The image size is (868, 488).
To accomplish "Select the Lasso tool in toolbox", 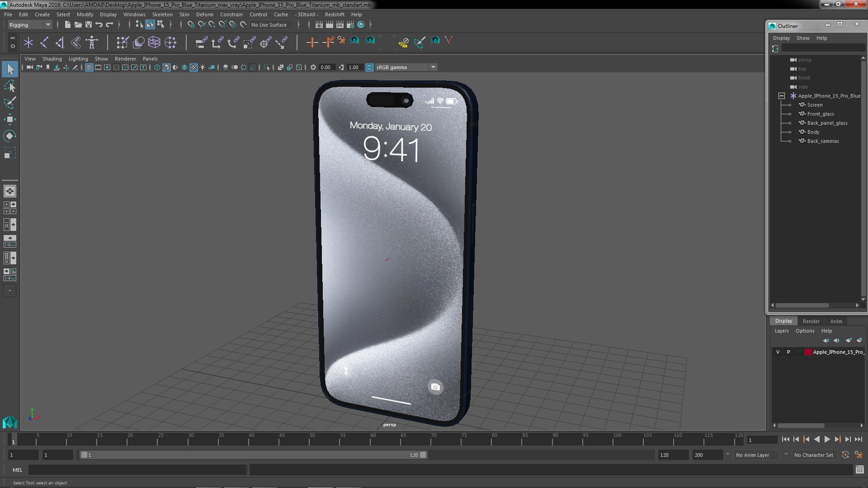I will click(x=10, y=86).
